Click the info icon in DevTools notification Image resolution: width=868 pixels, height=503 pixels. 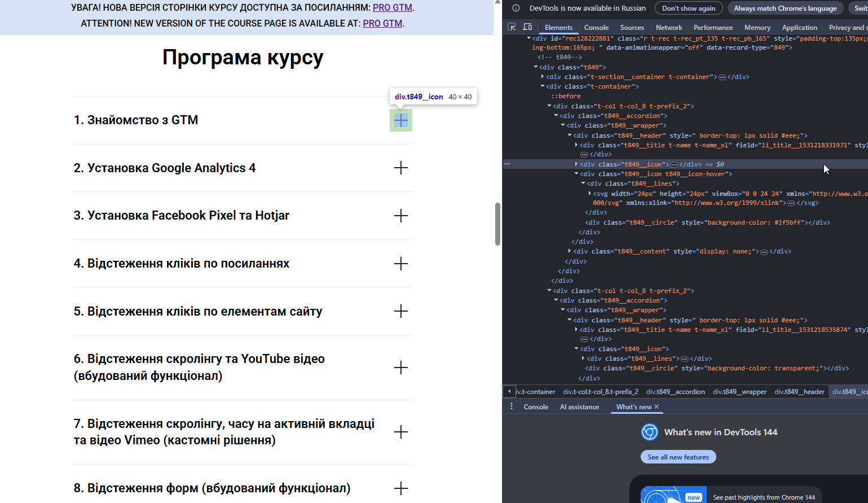[515, 8]
